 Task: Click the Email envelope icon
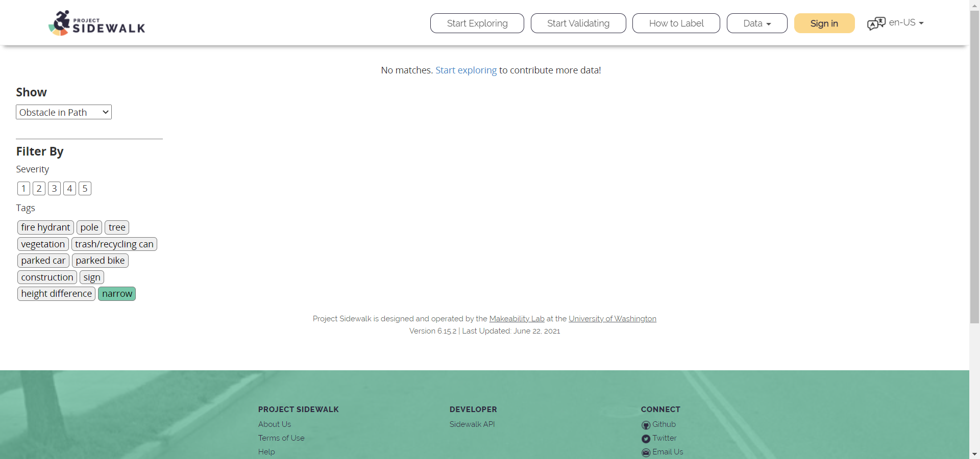point(646,452)
